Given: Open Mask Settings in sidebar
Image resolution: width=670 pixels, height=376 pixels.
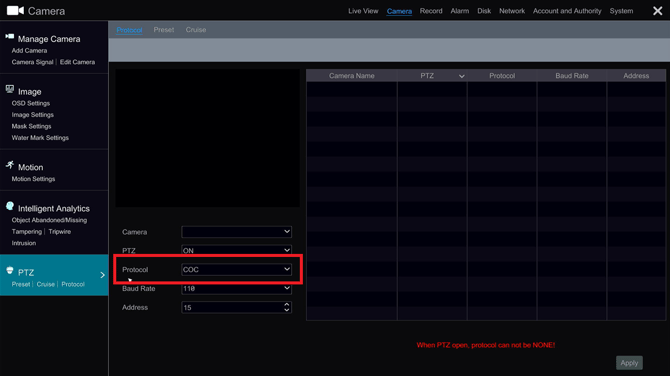Looking at the screenshot, I should (31, 126).
